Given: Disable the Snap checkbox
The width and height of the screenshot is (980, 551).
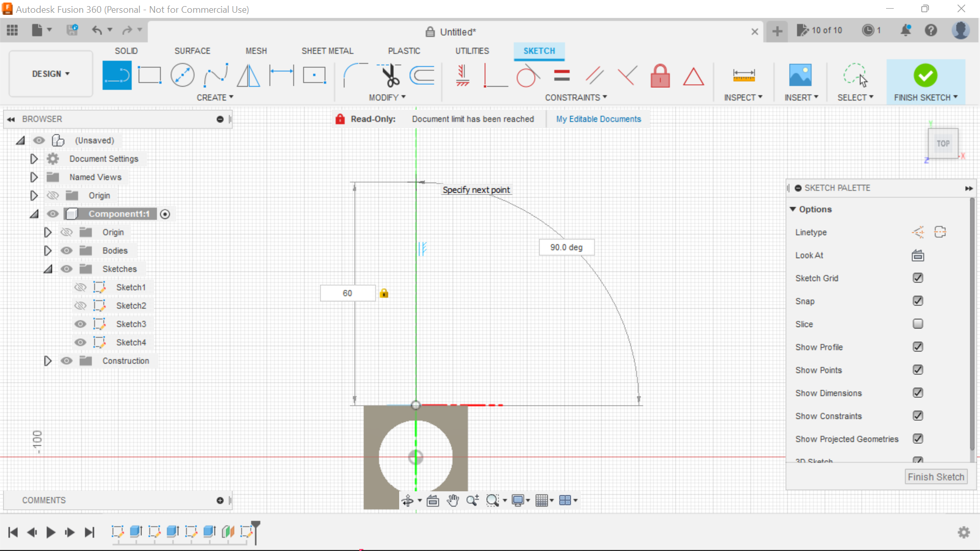Looking at the screenshot, I should [918, 301].
